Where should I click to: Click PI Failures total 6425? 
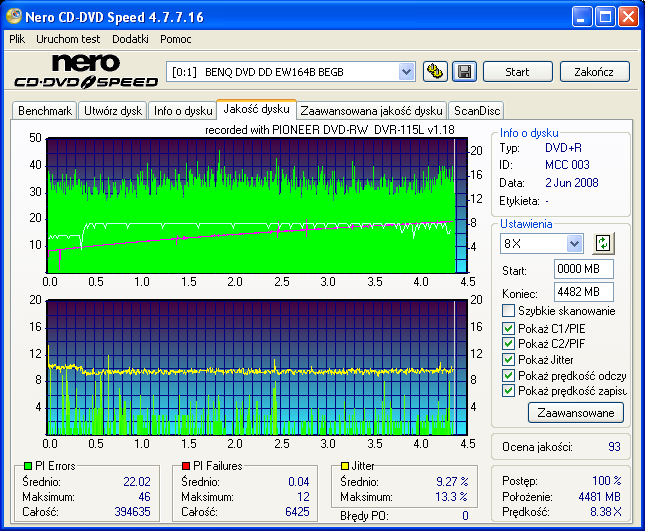297,512
